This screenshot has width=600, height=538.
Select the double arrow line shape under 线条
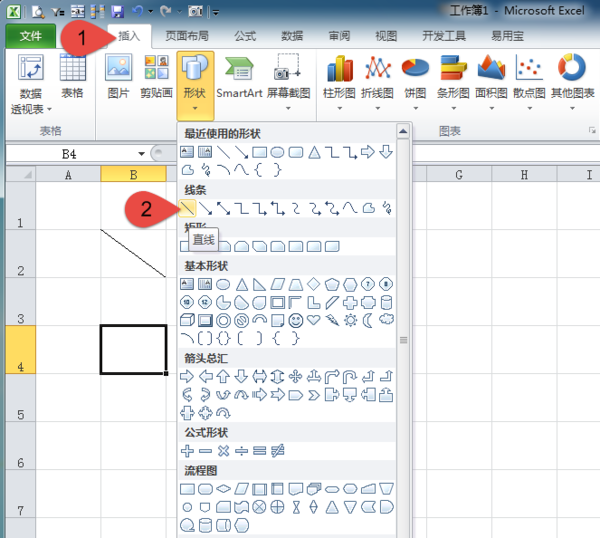(223, 208)
